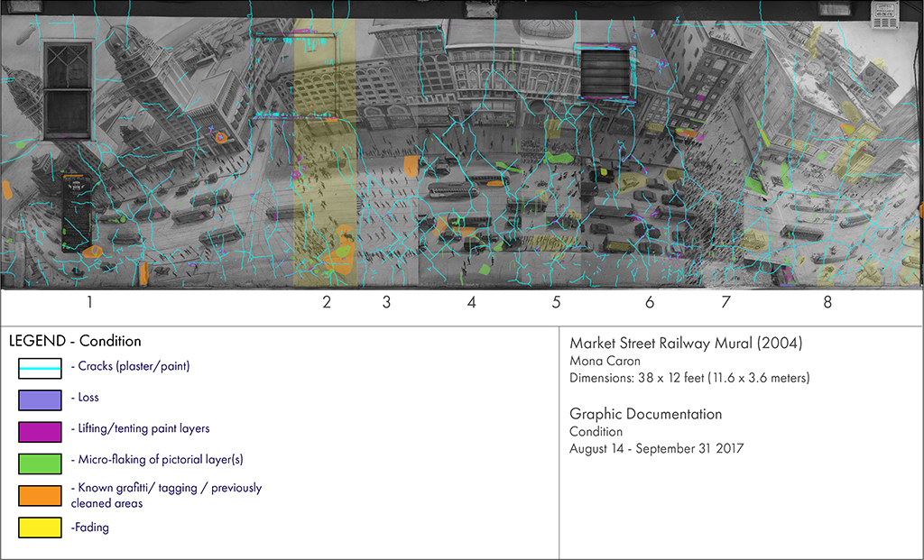924x560 pixels.
Task: Select section number 6 below the mural
Action: (650, 303)
